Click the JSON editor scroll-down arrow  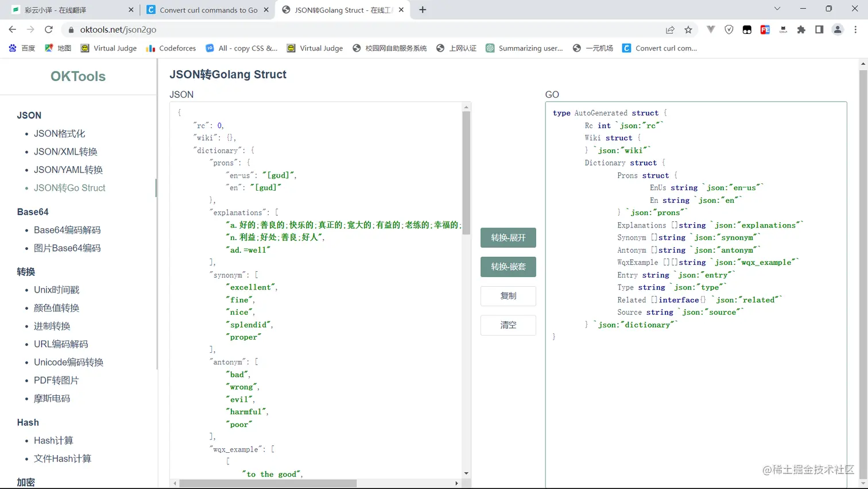coord(466,473)
